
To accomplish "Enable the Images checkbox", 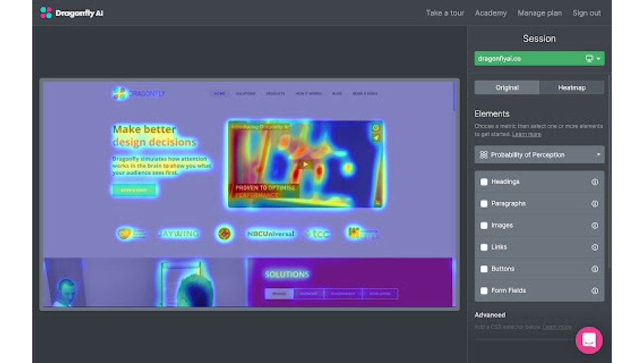I will click(484, 225).
